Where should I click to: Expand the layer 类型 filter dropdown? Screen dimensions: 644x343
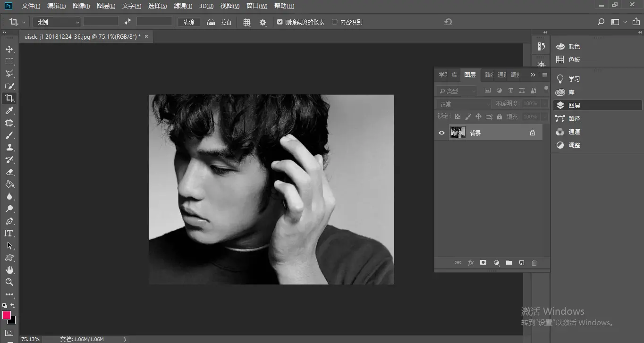point(457,91)
